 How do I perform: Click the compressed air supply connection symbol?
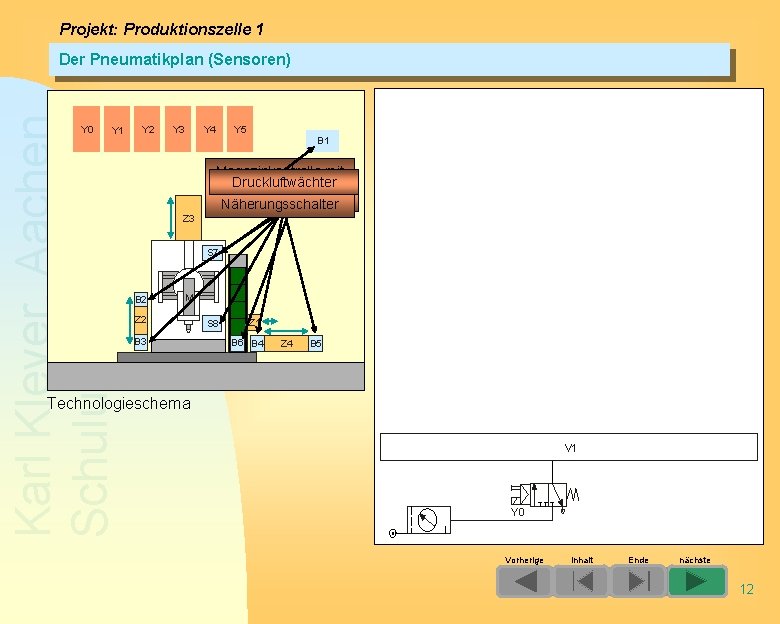(392, 533)
